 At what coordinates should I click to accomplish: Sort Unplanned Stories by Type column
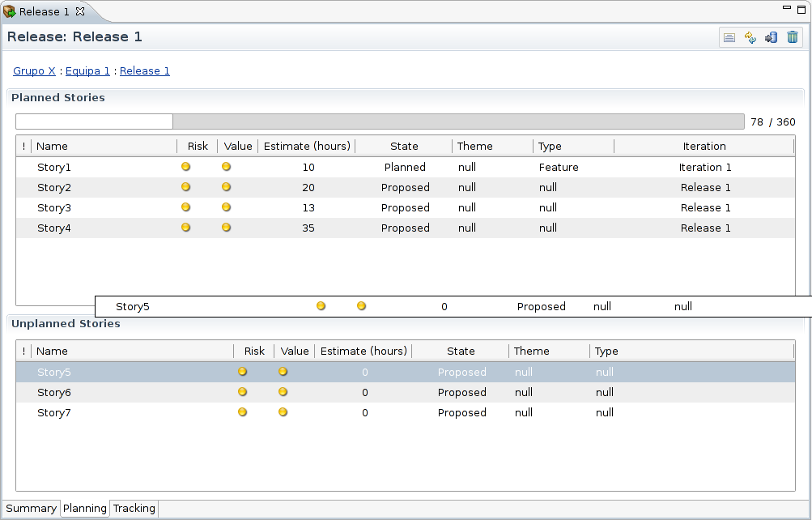click(x=691, y=352)
